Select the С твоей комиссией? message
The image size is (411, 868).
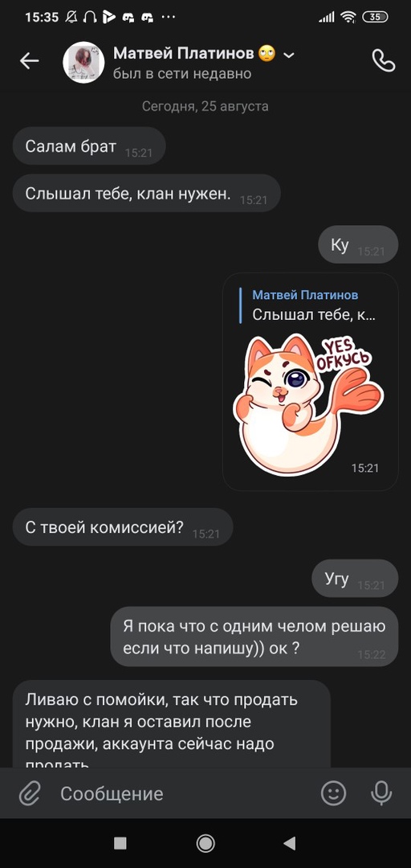(123, 527)
